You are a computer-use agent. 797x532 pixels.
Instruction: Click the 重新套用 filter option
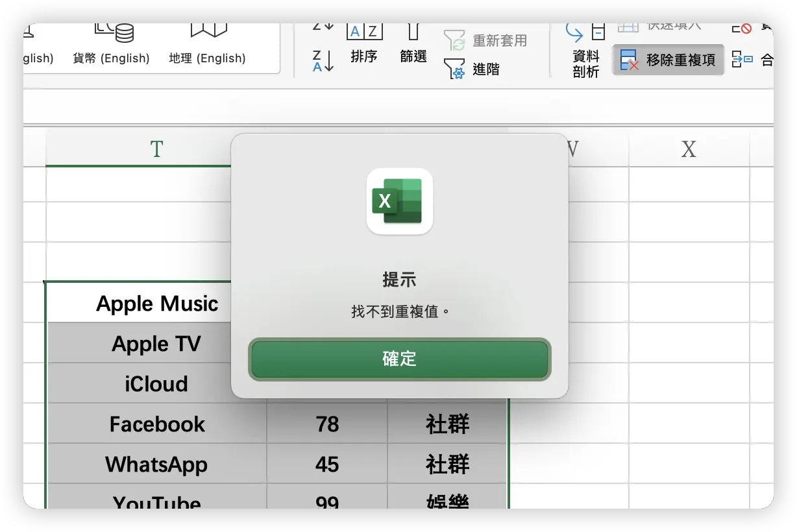485,40
